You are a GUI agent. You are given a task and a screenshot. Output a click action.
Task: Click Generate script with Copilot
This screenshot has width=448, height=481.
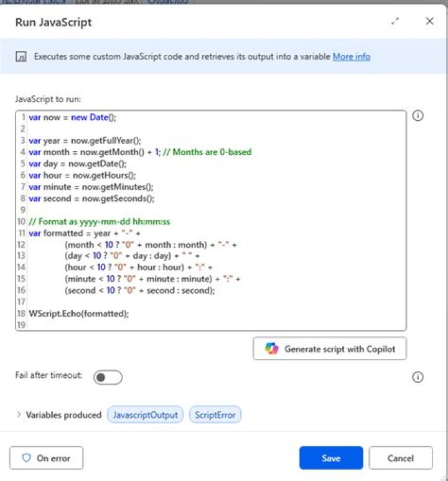330,348
